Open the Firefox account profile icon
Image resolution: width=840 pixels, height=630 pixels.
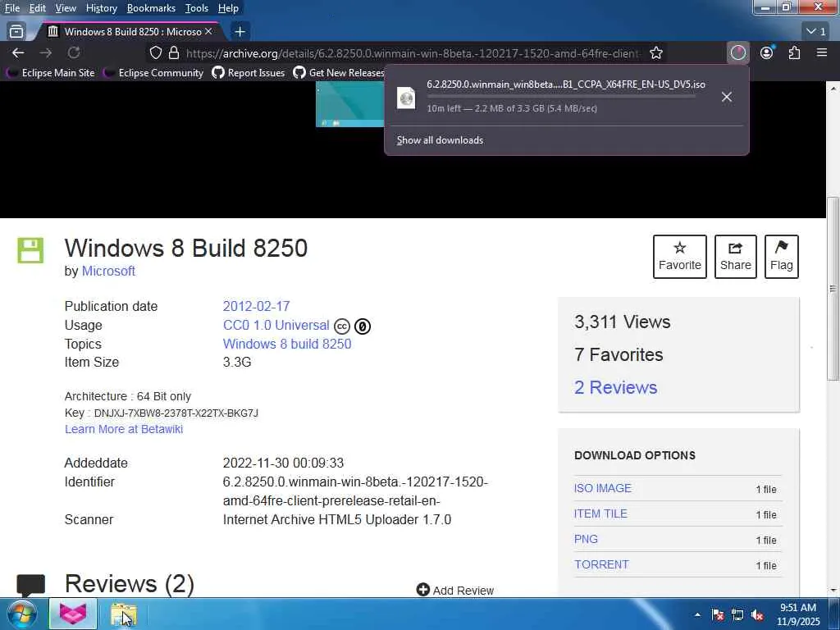(767, 52)
